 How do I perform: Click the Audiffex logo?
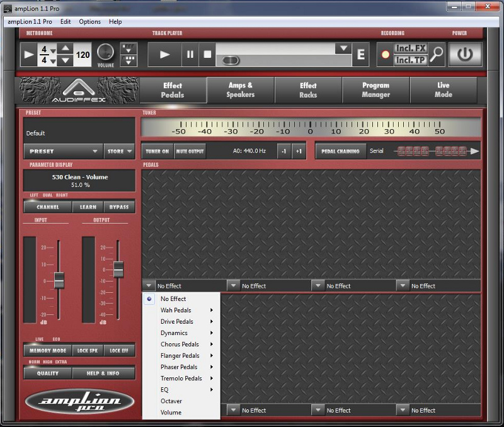79,90
